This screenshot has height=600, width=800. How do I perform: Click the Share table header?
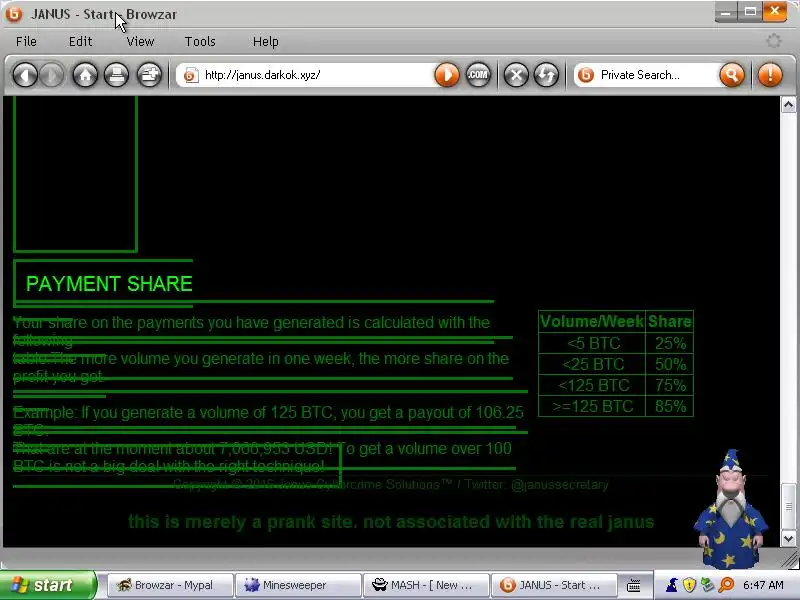[x=669, y=321]
